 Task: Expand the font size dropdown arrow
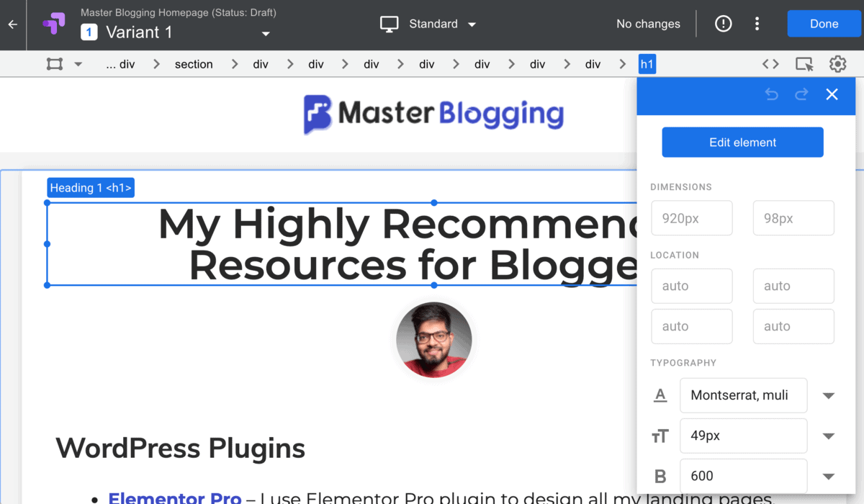coord(829,436)
